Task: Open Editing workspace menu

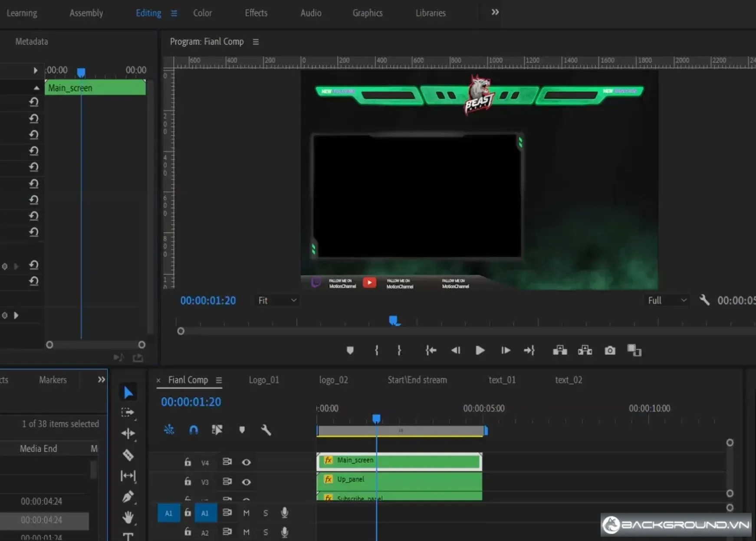Action: point(174,13)
